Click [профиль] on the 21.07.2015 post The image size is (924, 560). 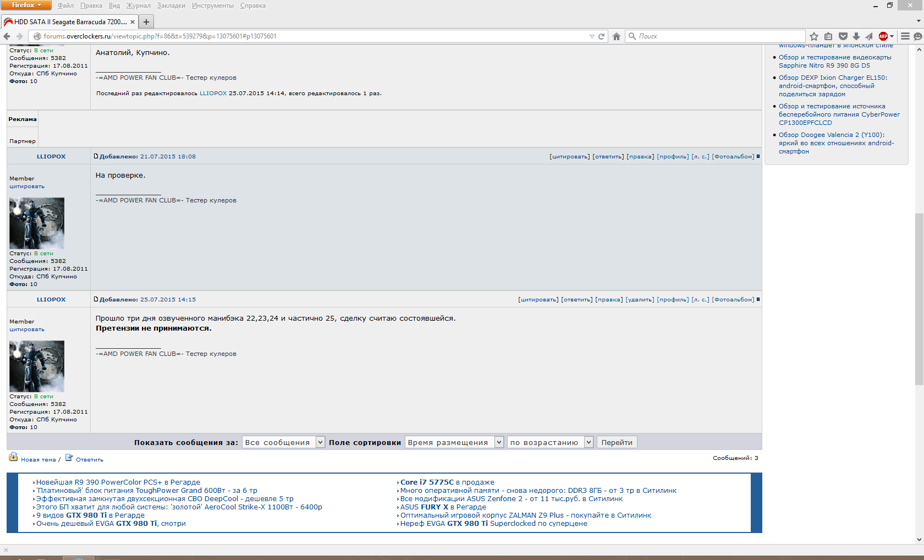tap(673, 157)
